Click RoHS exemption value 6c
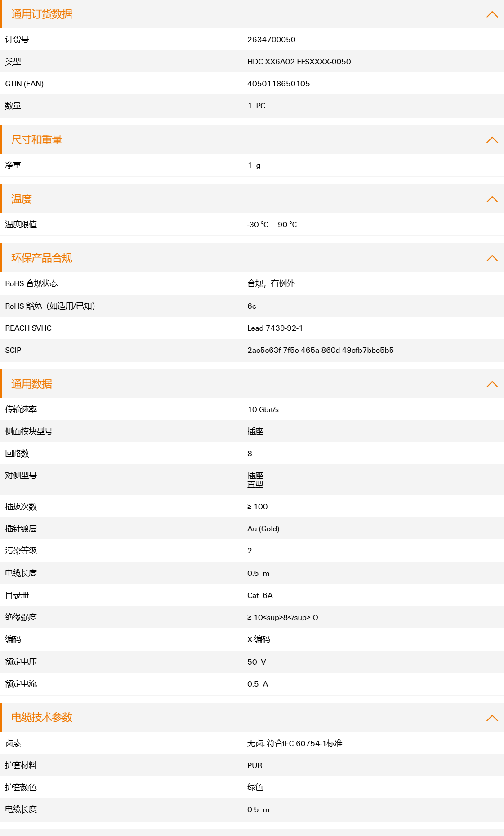 [252, 306]
